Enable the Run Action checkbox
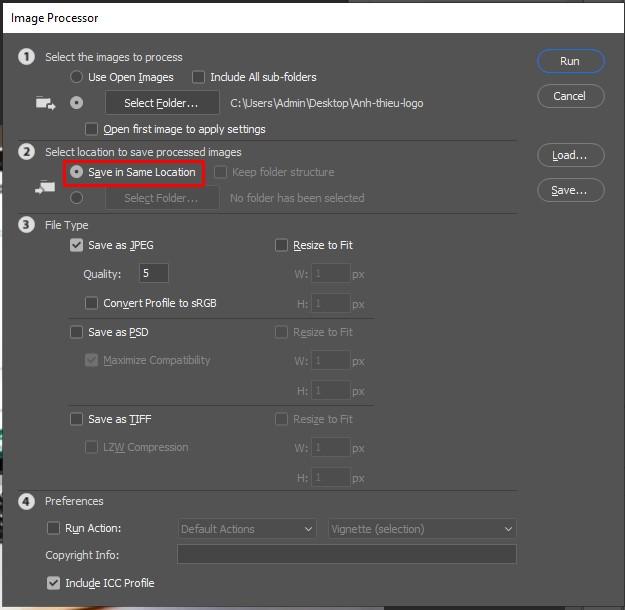Screen dimensions: 625x610 pos(54,528)
